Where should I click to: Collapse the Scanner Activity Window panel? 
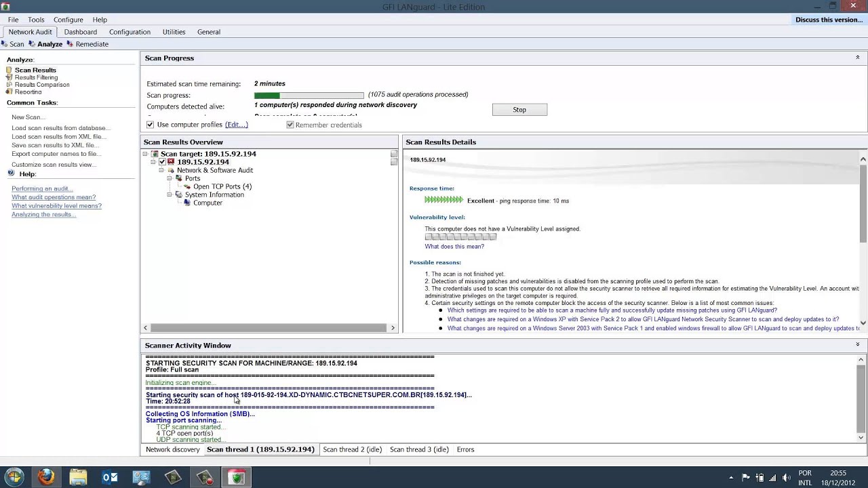click(857, 345)
